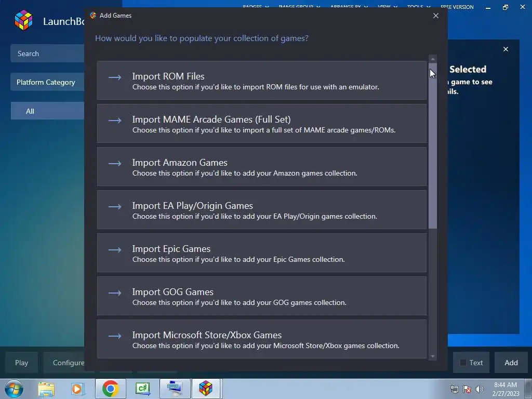Screen dimensions: 532x399
Task: Pick Import EA Play/Origin Games
Action: [262, 210]
